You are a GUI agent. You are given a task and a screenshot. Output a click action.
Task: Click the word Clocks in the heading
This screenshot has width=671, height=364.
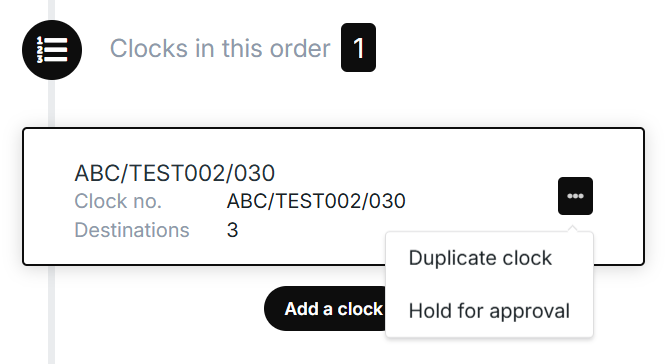(x=149, y=48)
